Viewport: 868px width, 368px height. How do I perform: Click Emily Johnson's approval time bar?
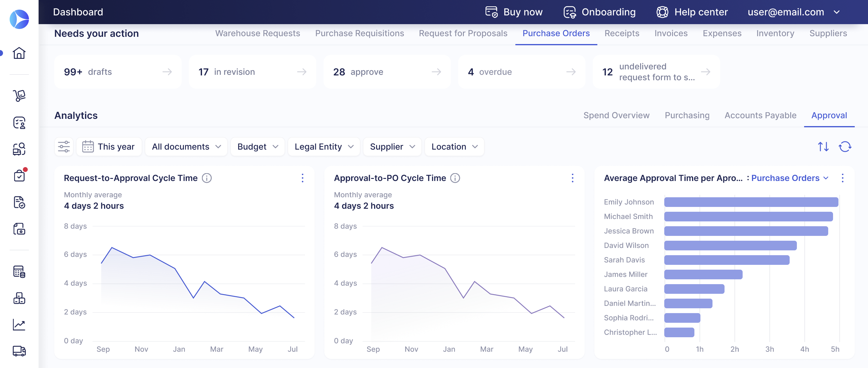[x=751, y=202]
